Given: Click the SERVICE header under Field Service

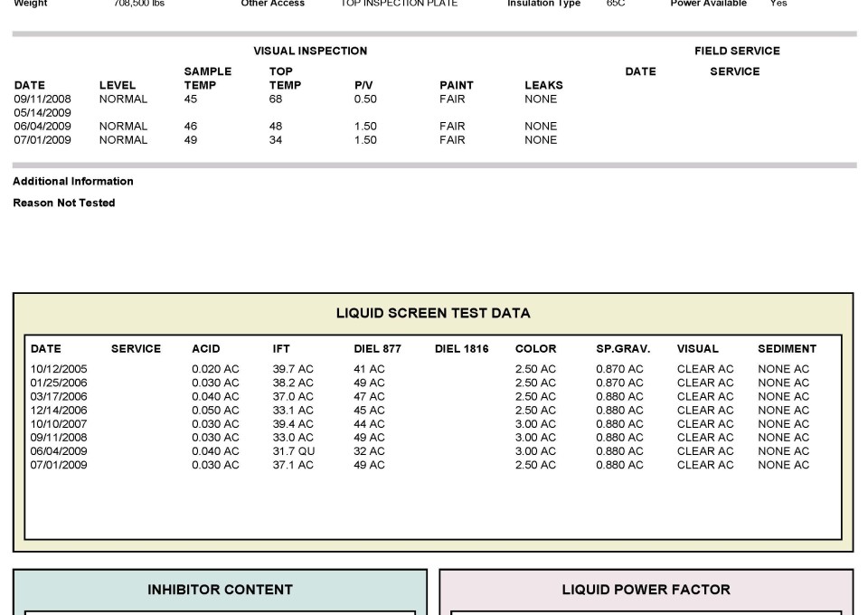Looking at the screenshot, I should [734, 71].
